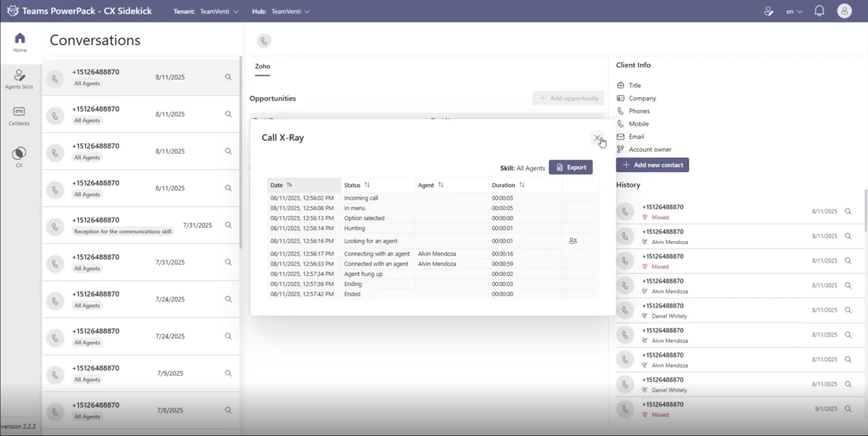Open the Callbacks sidebar section
Viewport: 868px width, 436px height.
[x=19, y=116]
